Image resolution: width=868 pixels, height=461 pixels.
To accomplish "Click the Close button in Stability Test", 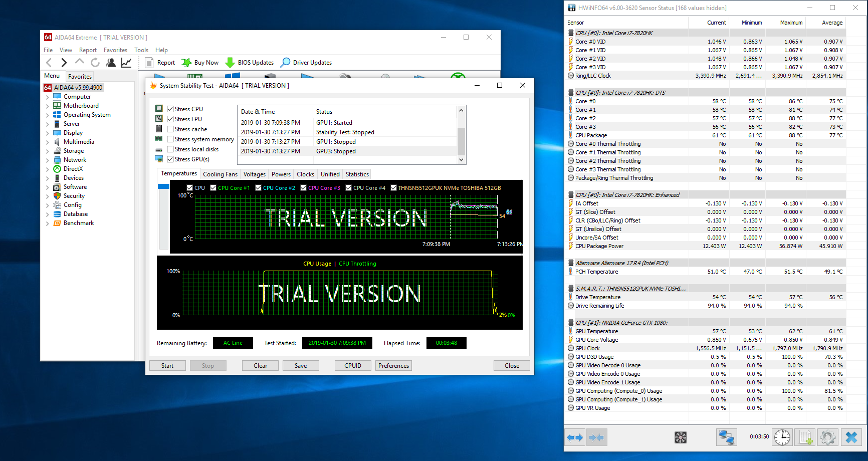I will click(512, 366).
